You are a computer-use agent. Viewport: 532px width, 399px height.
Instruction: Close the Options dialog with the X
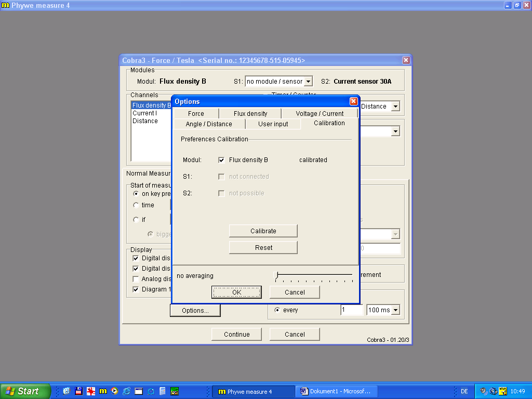[x=353, y=101]
